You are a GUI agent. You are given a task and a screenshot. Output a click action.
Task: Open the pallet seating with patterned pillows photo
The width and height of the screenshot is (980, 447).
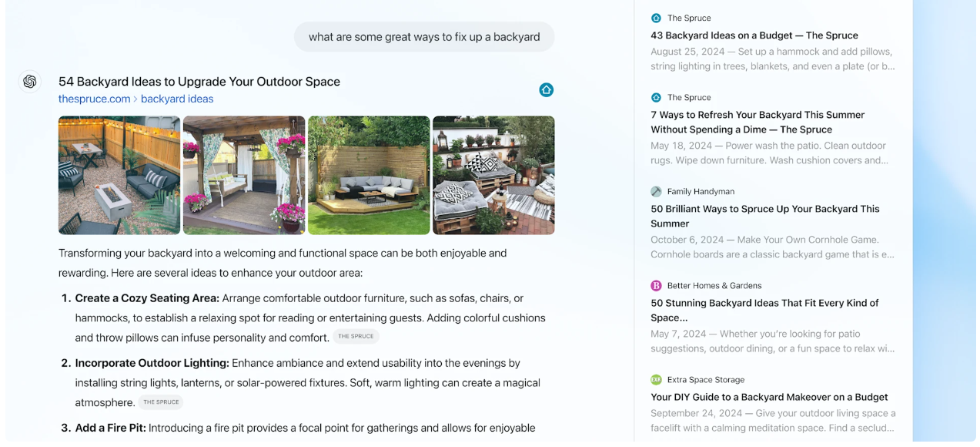[493, 175]
